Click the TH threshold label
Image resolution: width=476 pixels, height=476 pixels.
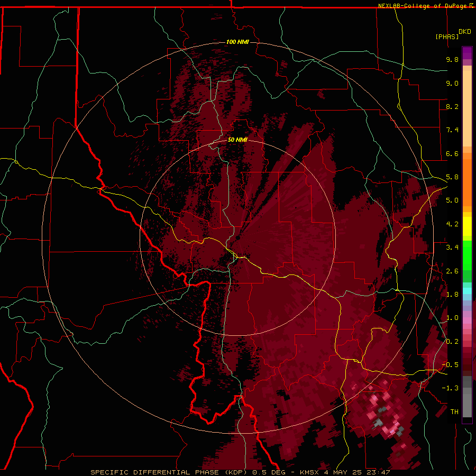[454, 412]
